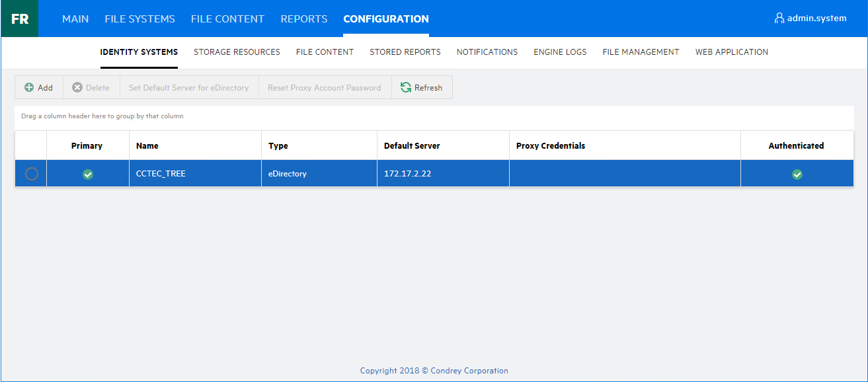The width and height of the screenshot is (868, 382).
Task: Sort by the Authenticated column header
Action: click(797, 146)
